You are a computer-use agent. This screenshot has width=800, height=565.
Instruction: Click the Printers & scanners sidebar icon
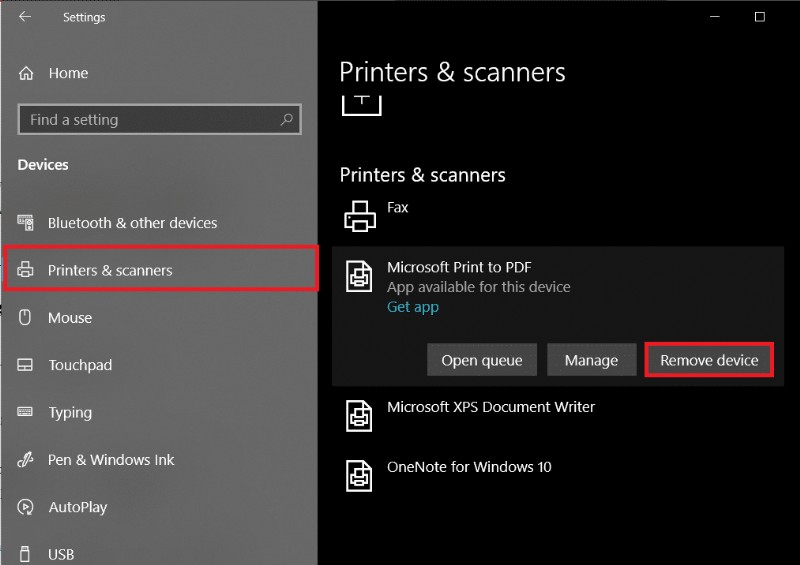[x=25, y=269]
